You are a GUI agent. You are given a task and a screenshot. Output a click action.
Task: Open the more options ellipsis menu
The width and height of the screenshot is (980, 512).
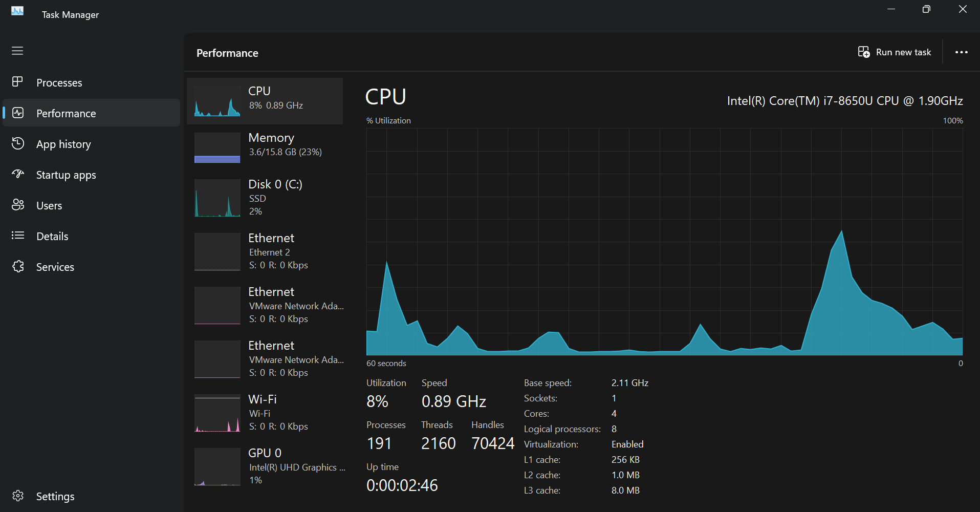962,52
